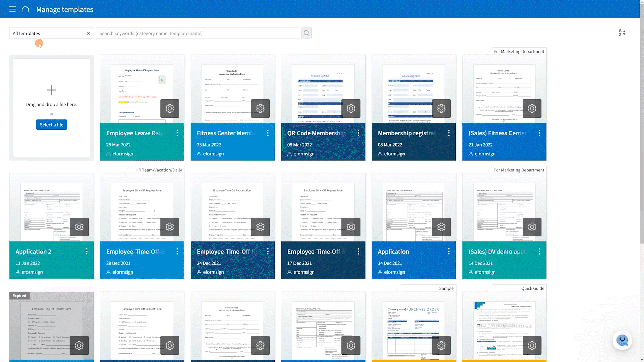Click the Expired badge on the template

pyautogui.click(x=19, y=296)
